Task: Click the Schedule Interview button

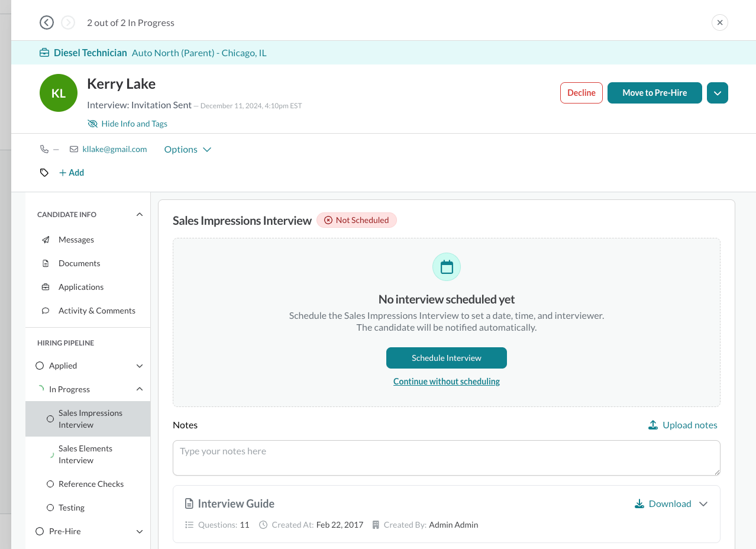Action: (x=447, y=358)
